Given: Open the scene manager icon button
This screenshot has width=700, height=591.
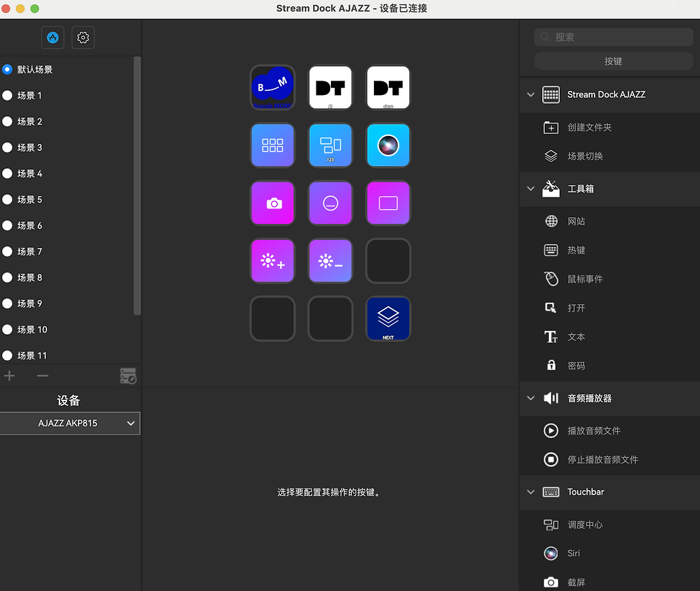Looking at the screenshot, I should [128, 376].
